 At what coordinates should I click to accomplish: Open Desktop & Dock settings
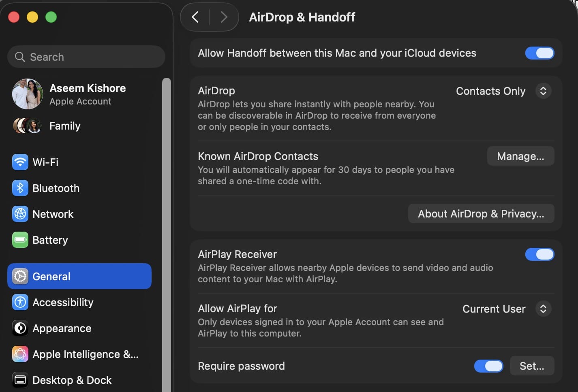pyautogui.click(x=79, y=380)
